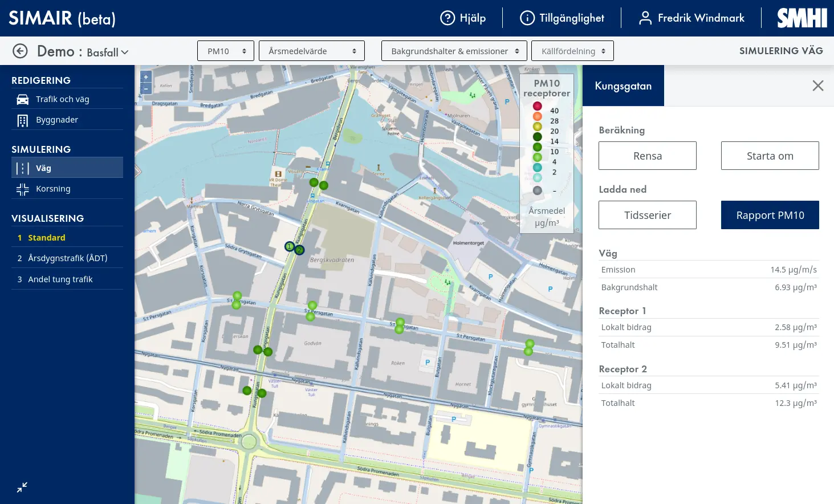
Task: Click the map zoom in plus button
Action: click(x=146, y=77)
